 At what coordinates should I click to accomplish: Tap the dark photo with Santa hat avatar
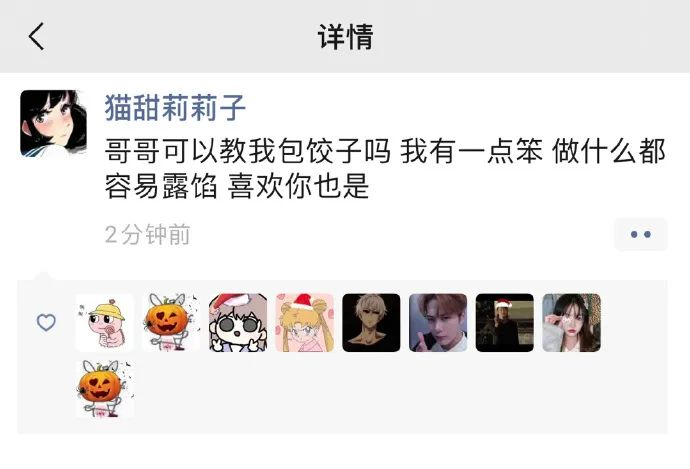click(505, 322)
